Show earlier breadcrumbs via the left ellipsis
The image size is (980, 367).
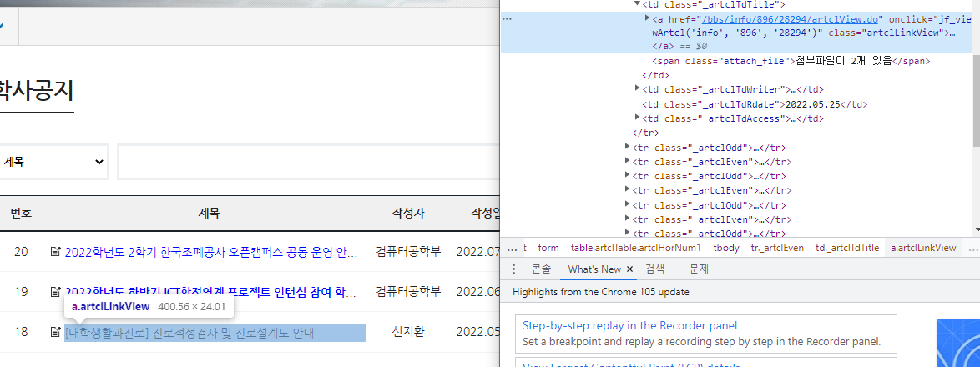click(x=513, y=249)
